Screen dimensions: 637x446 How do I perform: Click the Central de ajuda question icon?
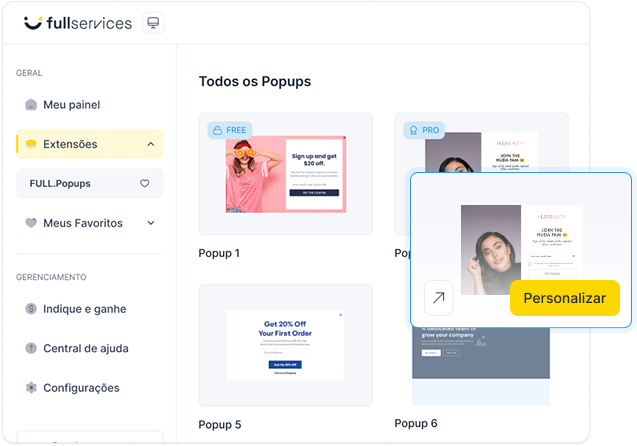[31, 348]
